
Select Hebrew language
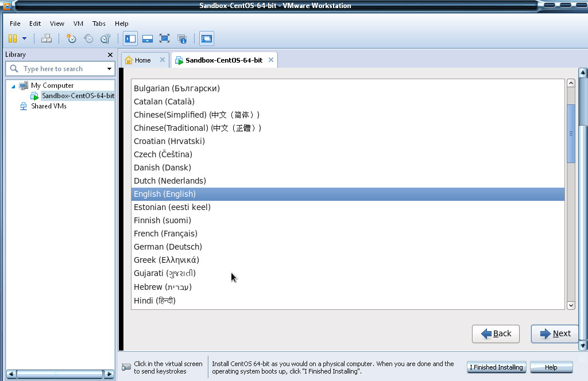pos(347,287)
